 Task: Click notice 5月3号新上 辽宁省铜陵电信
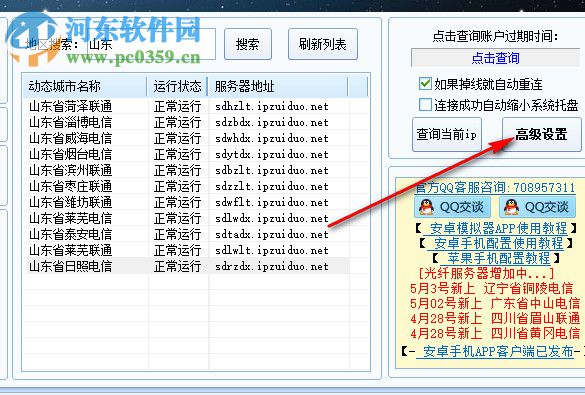point(492,288)
